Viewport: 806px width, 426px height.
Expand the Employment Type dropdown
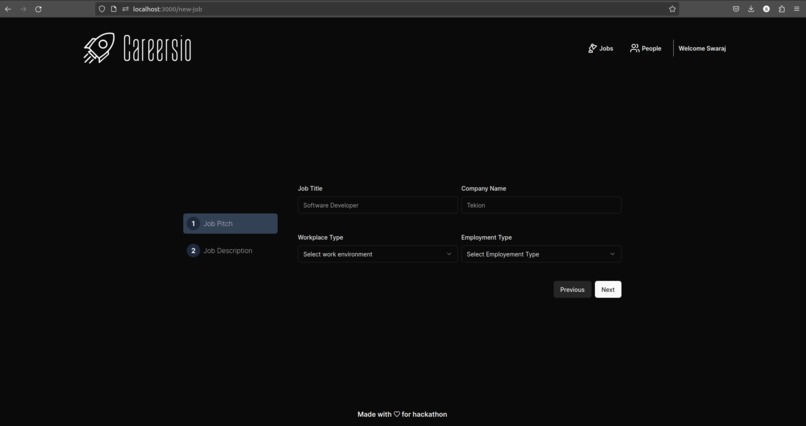[x=541, y=254]
